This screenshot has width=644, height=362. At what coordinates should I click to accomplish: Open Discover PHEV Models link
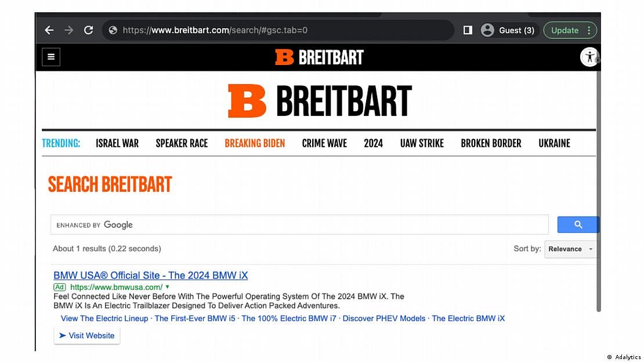384,318
